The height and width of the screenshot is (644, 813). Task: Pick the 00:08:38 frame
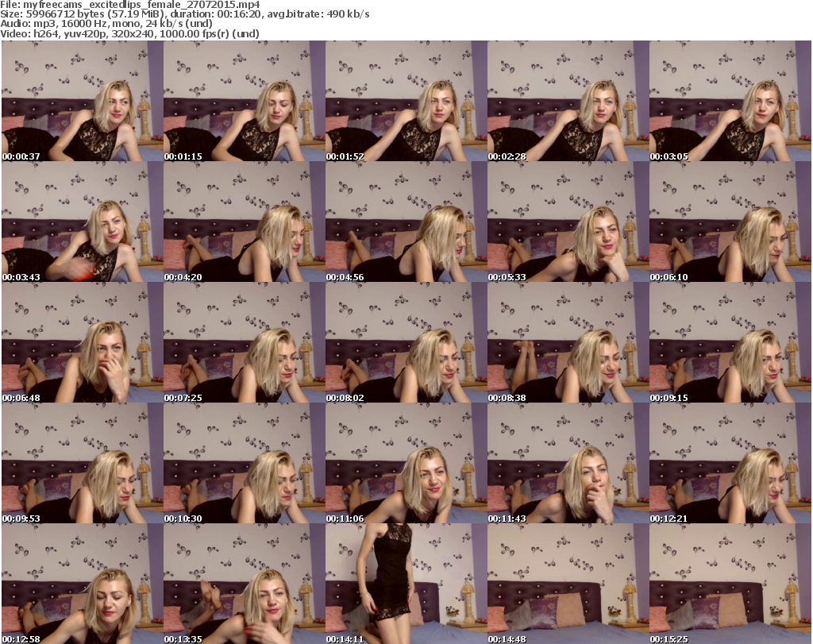(x=568, y=342)
